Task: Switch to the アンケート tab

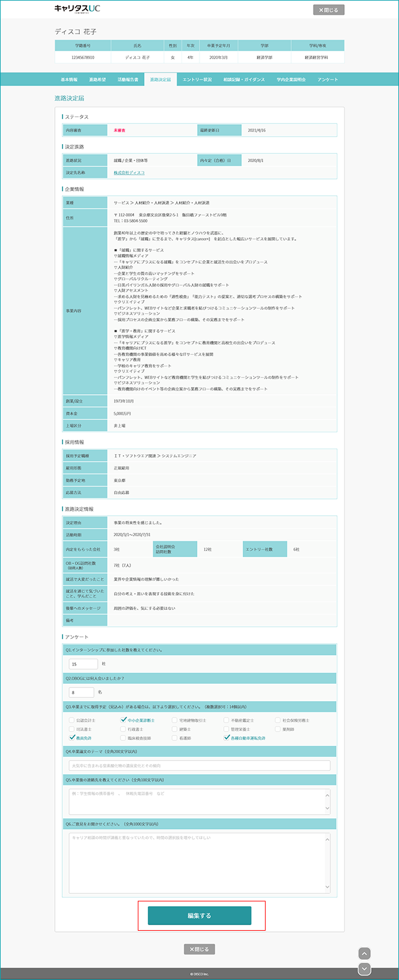Action: pyautogui.click(x=327, y=80)
